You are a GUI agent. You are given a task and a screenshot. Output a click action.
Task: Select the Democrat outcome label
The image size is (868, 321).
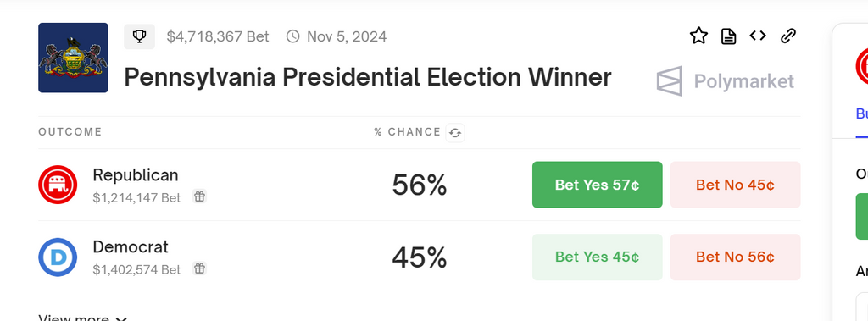131,246
